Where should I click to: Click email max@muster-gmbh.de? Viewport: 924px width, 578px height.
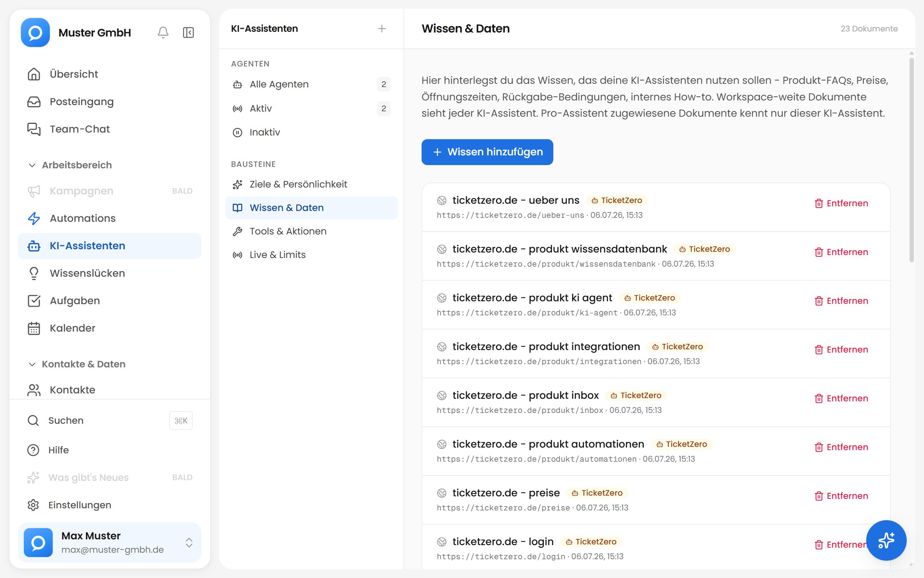coord(113,550)
